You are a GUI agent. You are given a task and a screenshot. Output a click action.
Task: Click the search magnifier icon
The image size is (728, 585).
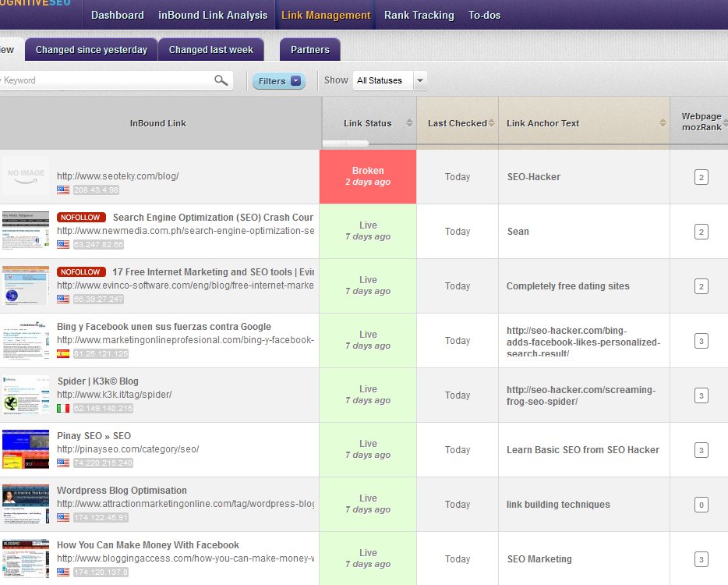pos(221,80)
